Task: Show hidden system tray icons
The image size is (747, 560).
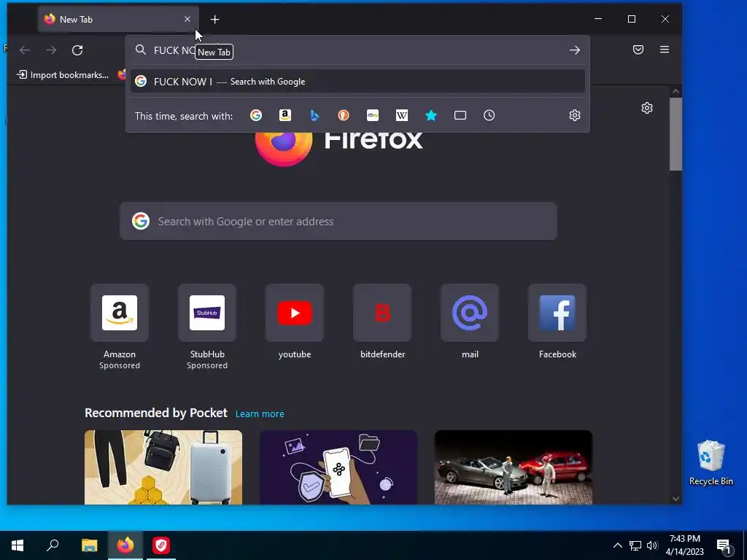Action: [617, 545]
